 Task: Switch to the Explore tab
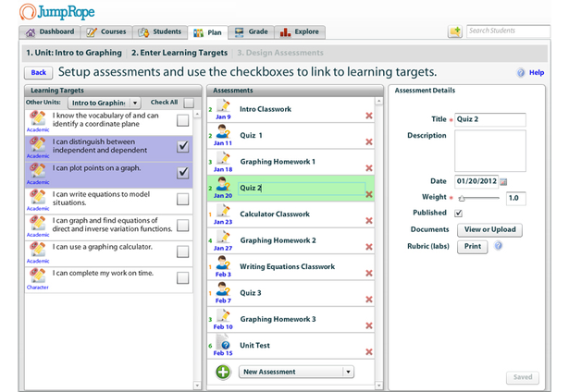coord(300,32)
